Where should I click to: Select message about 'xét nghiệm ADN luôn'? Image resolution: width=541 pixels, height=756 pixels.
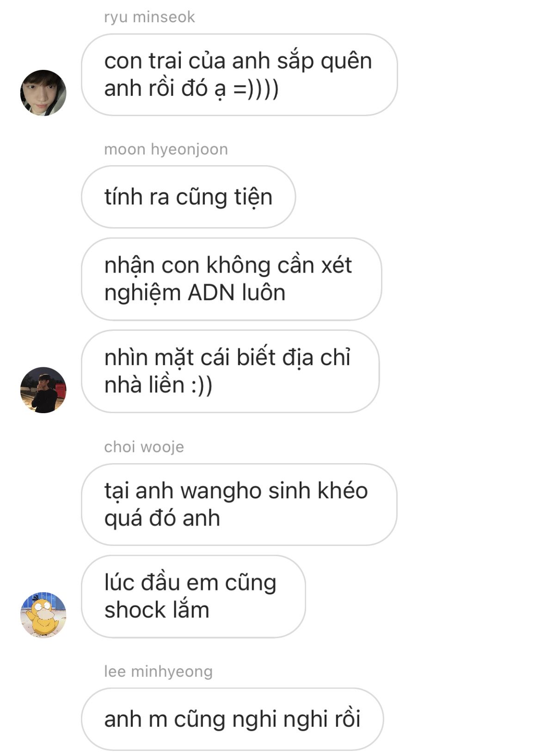(x=232, y=279)
